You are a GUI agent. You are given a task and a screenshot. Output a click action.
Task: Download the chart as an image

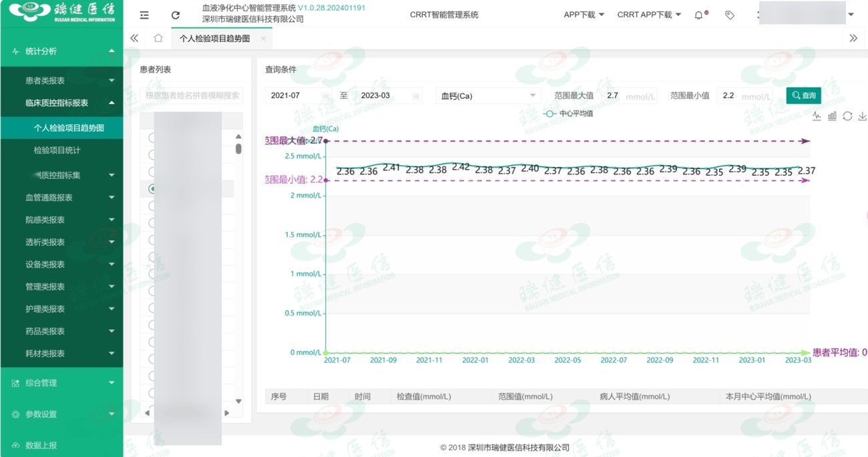[862, 116]
